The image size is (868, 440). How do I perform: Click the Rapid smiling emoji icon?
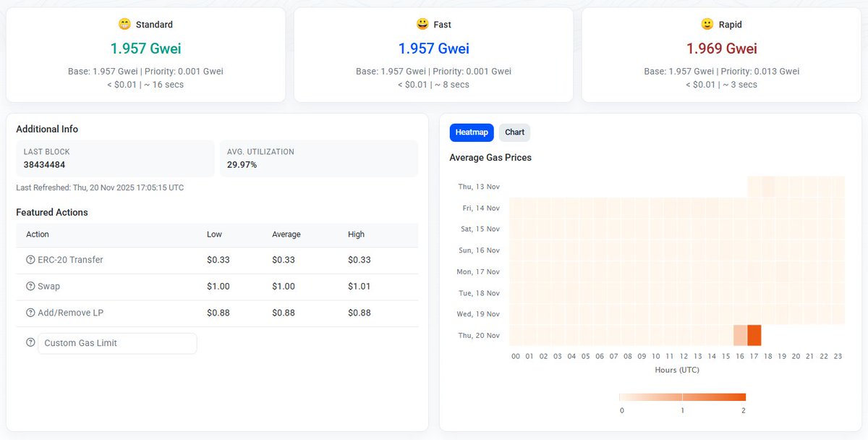pos(707,24)
